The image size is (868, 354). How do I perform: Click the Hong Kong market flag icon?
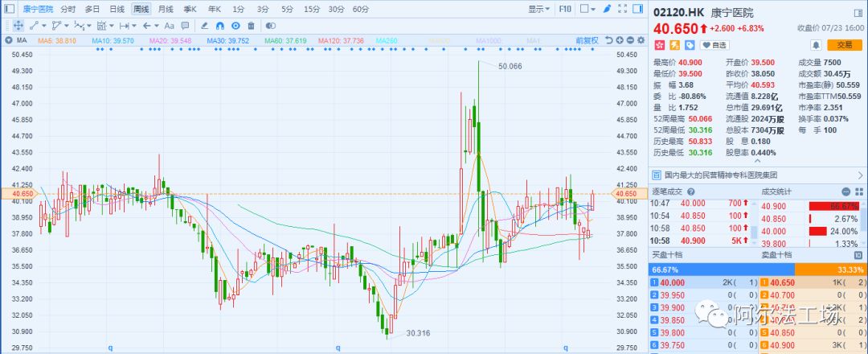(659, 45)
